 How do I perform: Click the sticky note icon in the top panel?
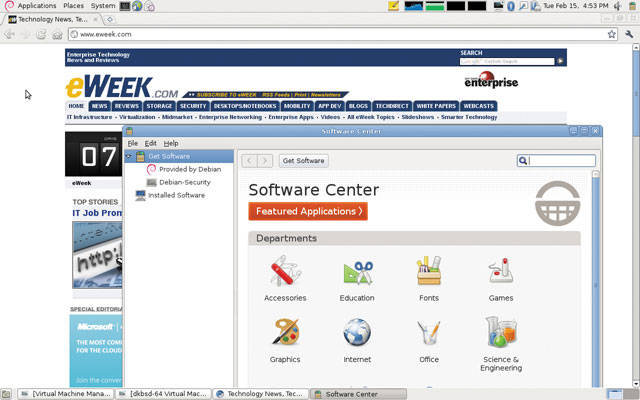(393, 6)
